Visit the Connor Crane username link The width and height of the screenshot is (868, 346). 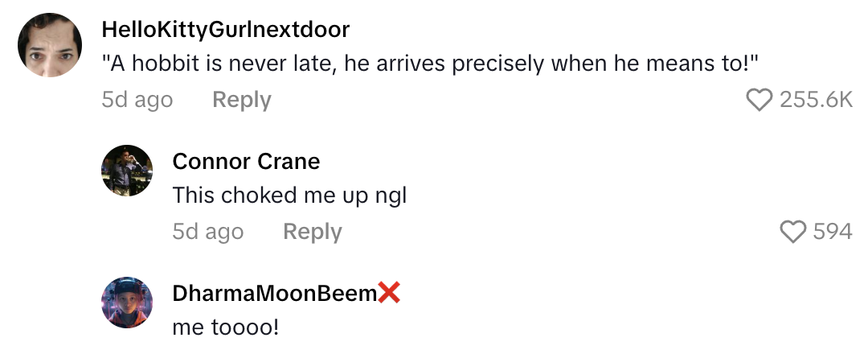coord(246,162)
